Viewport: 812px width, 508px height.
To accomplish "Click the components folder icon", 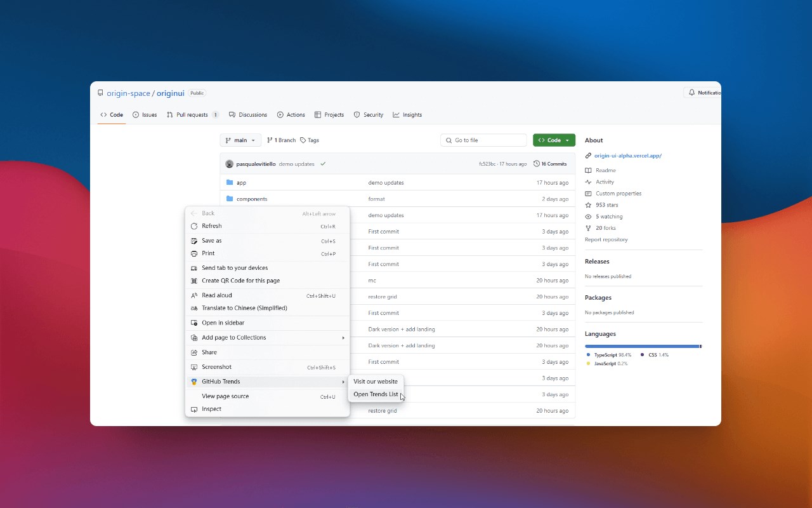I will click(x=230, y=199).
